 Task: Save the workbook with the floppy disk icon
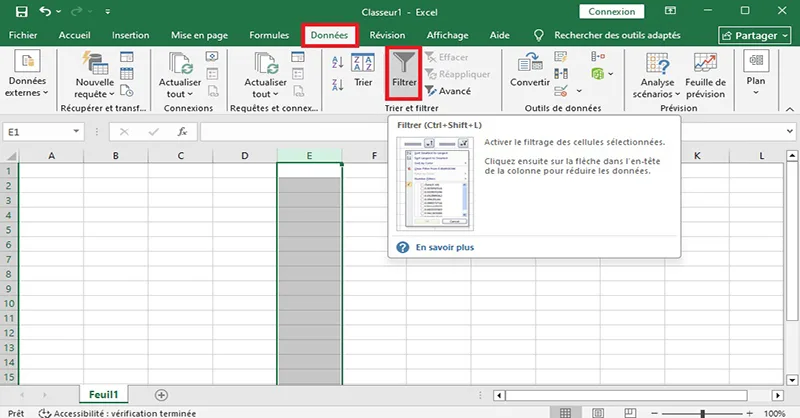[x=21, y=11]
